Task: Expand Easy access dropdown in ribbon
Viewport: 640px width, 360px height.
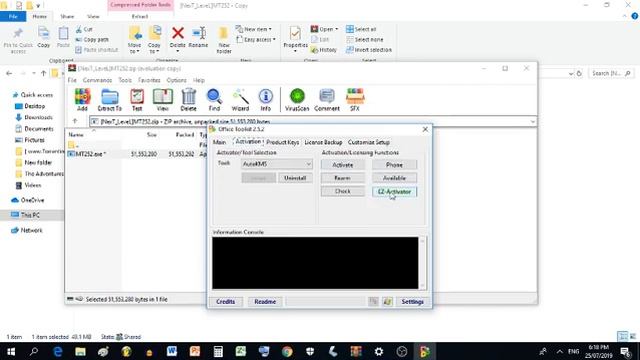Action: (274, 40)
